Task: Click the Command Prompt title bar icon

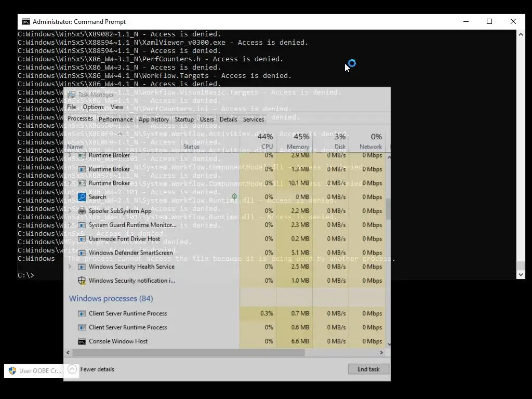Action: point(26,22)
